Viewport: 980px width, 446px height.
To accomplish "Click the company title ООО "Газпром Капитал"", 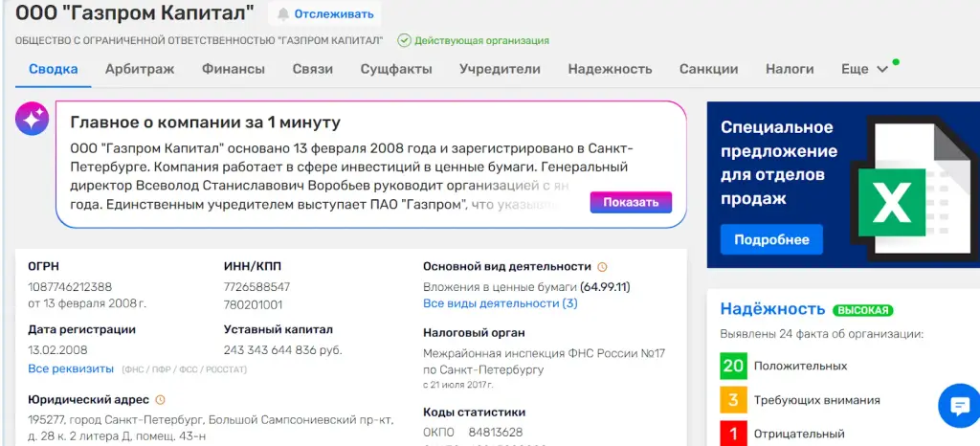I will 134,13.
